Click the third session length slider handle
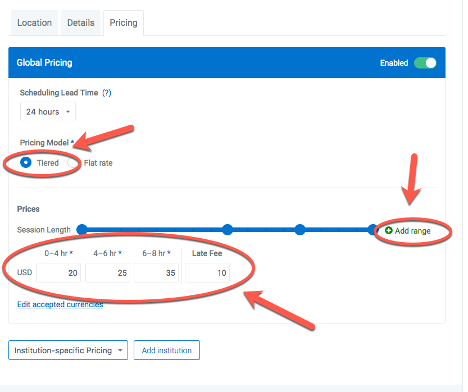The width and height of the screenshot is (468, 392). pyautogui.click(x=300, y=229)
